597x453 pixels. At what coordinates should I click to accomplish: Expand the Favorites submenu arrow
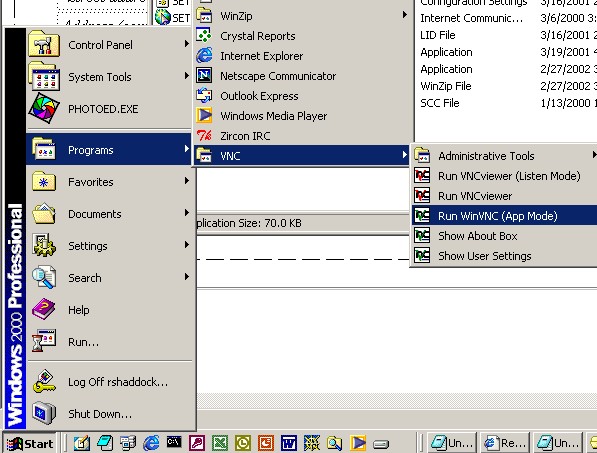click(187, 180)
